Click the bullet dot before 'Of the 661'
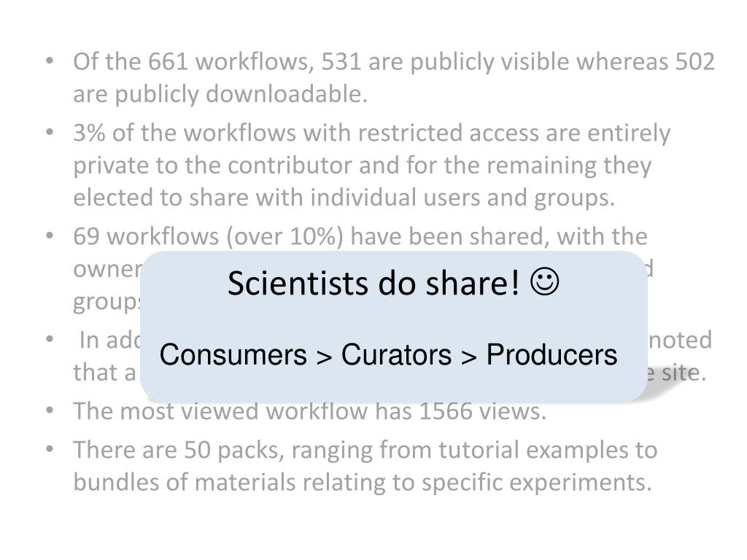Screen dimensions: 747x560 pos(50,61)
